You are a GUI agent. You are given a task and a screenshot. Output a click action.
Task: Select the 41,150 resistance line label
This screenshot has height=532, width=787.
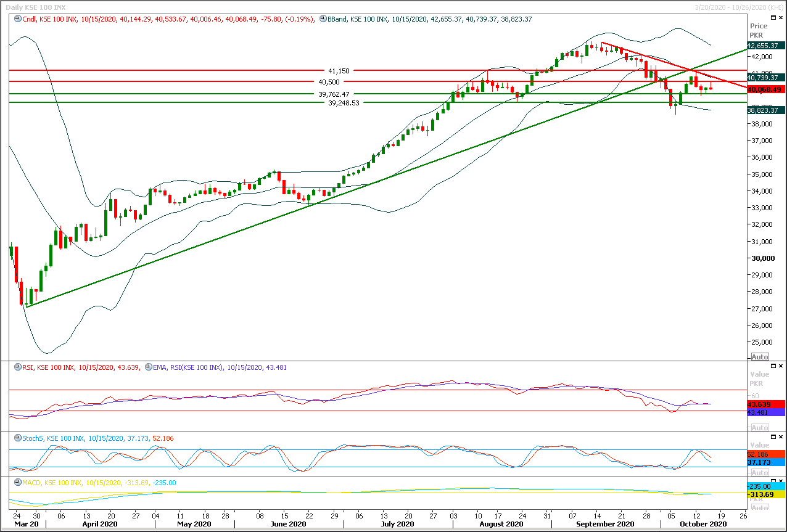pos(339,71)
